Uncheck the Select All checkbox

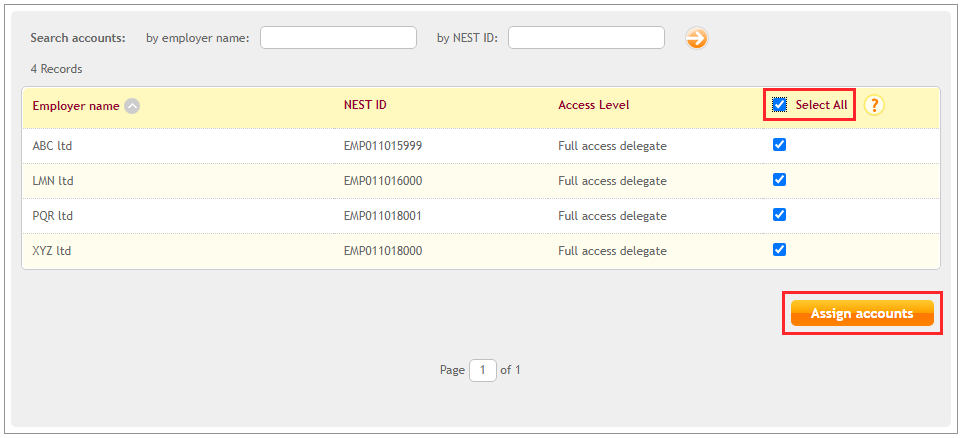point(779,105)
